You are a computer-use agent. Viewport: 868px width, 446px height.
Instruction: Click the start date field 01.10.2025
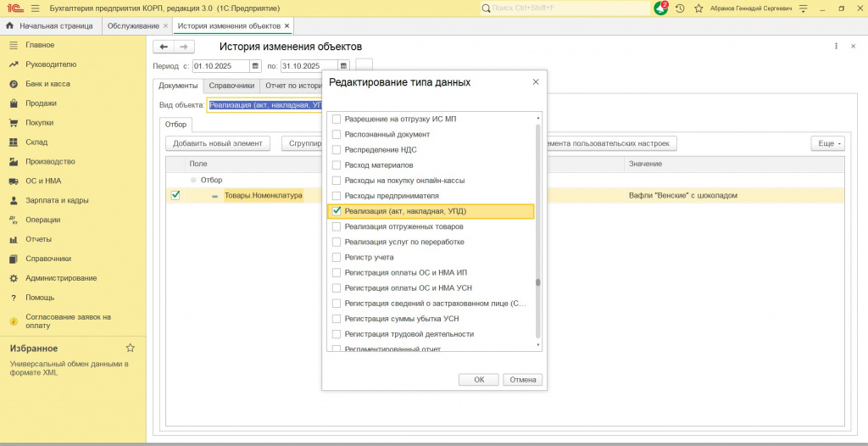[x=221, y=66]
